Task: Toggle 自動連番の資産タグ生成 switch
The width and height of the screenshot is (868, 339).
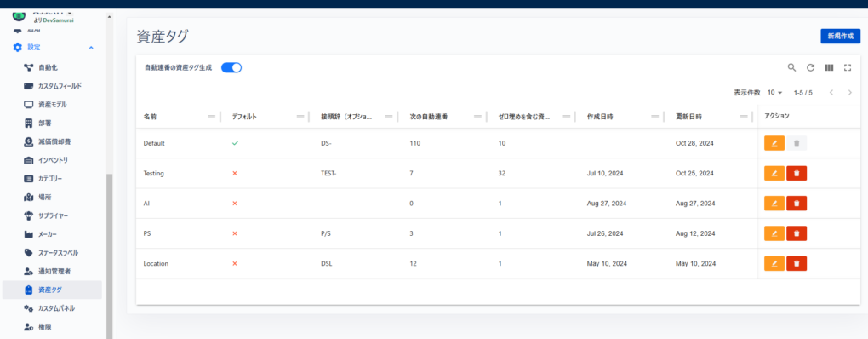Action: pos(231,67)
